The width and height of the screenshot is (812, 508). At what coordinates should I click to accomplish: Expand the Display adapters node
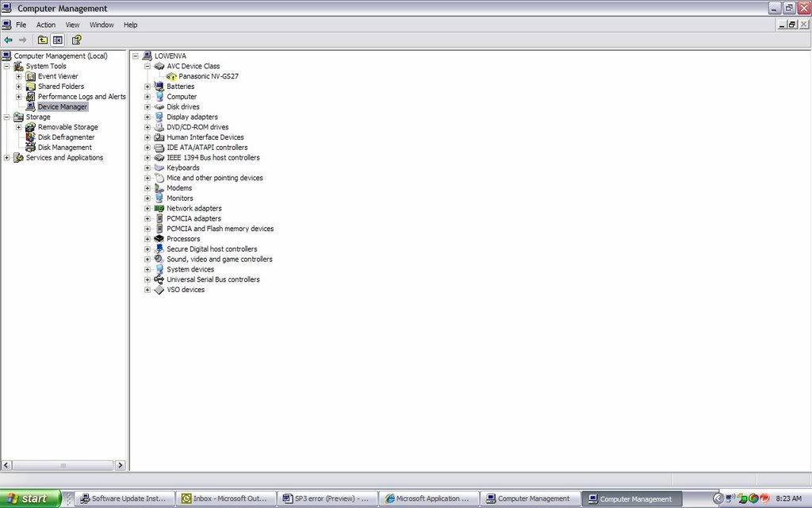click(147, 117)
